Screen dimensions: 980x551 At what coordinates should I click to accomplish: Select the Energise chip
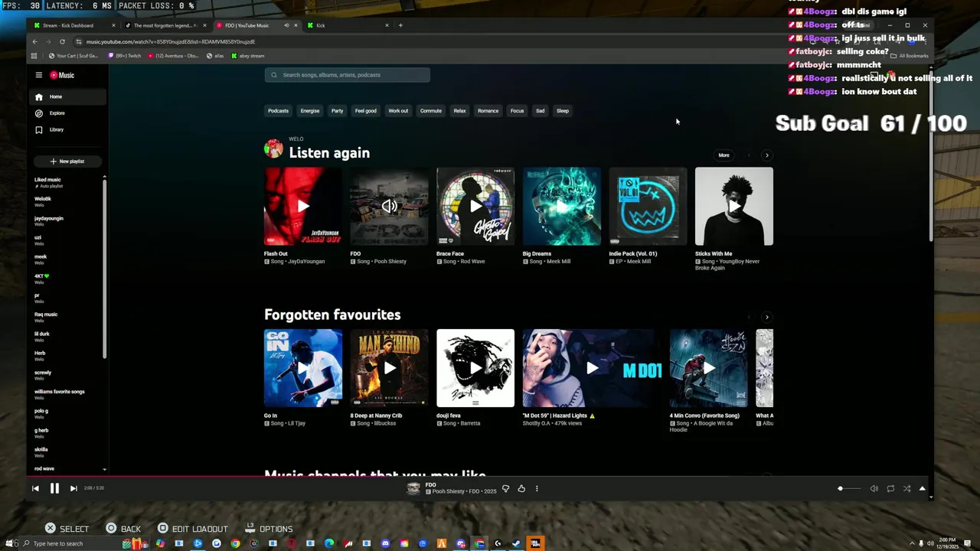click(310, 111)
